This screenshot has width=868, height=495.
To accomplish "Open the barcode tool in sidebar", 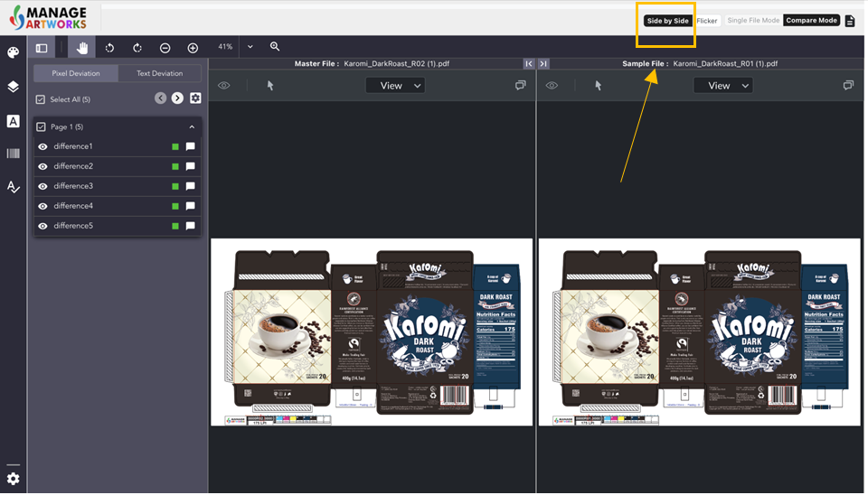I will coord(14,154).
